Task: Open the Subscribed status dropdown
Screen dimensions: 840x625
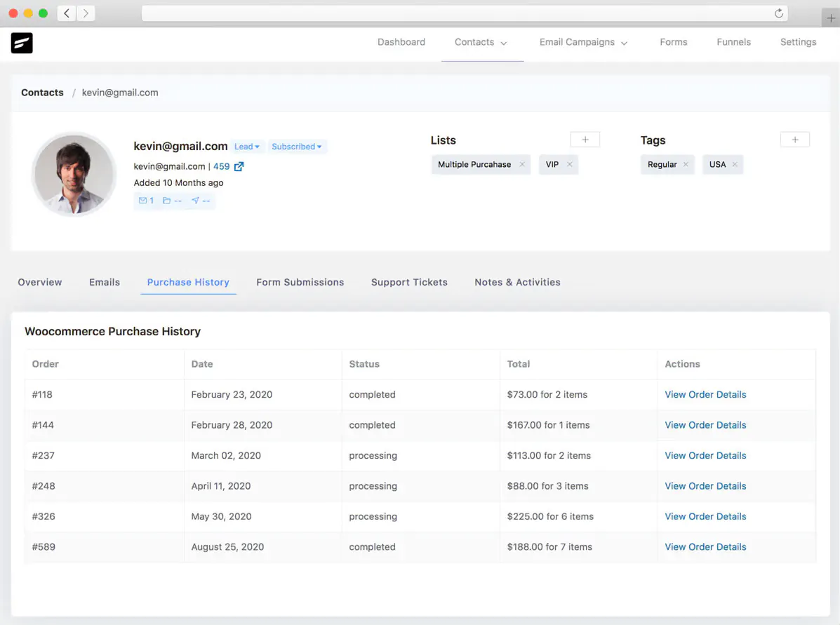Action: (297, 146)
